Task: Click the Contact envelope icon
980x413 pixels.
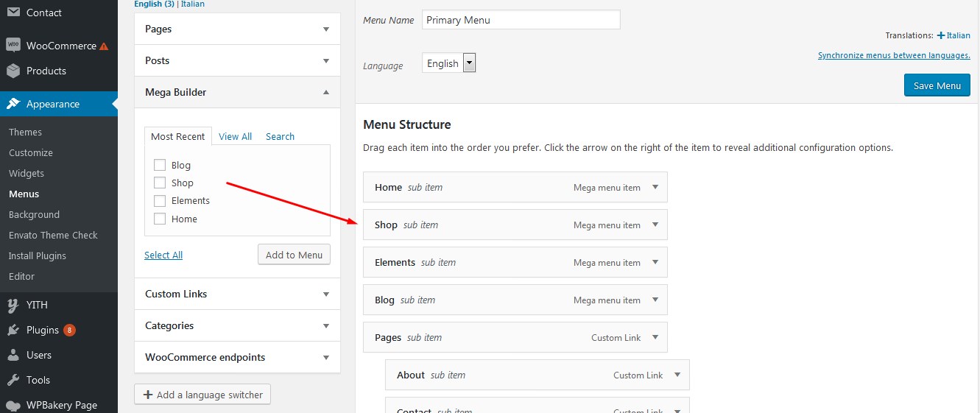Action: click(13, 13)
